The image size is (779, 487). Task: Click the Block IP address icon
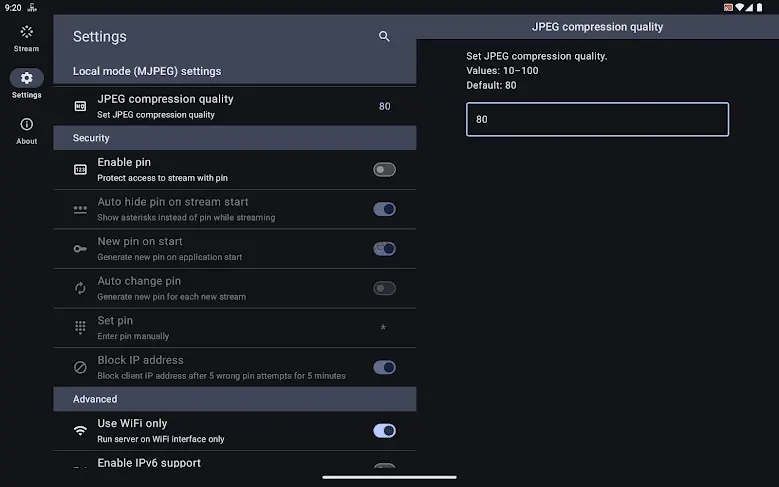click(x=80, y=368)
